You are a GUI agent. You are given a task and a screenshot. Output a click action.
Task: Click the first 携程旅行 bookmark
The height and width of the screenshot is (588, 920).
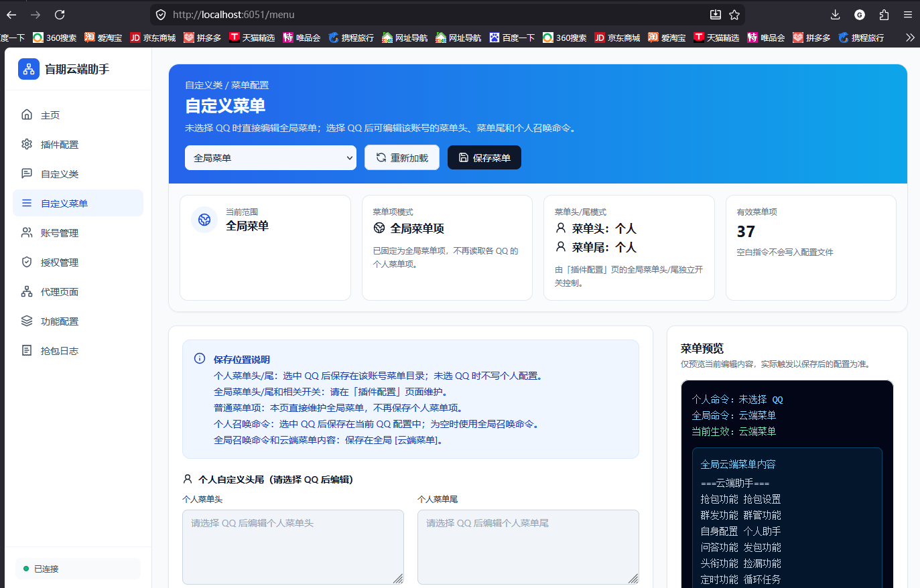coord(351,38)
